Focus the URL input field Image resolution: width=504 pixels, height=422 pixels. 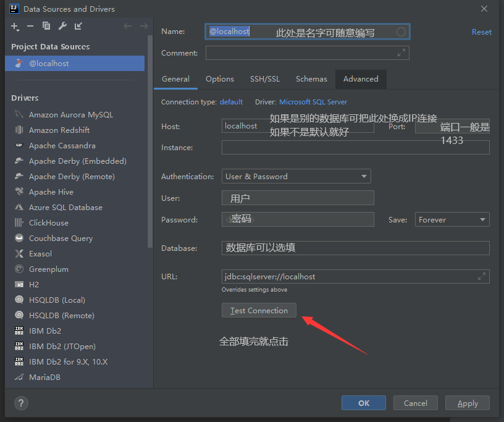[356, 276]
